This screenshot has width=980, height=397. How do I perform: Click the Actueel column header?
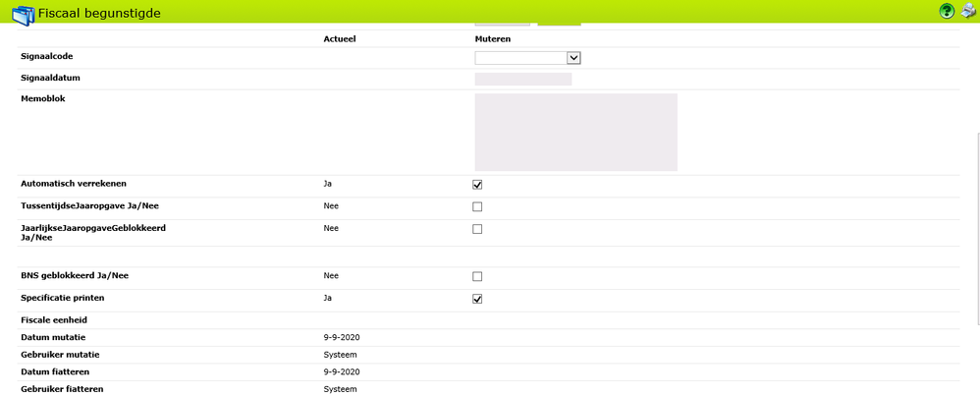[x=340, y=38]
